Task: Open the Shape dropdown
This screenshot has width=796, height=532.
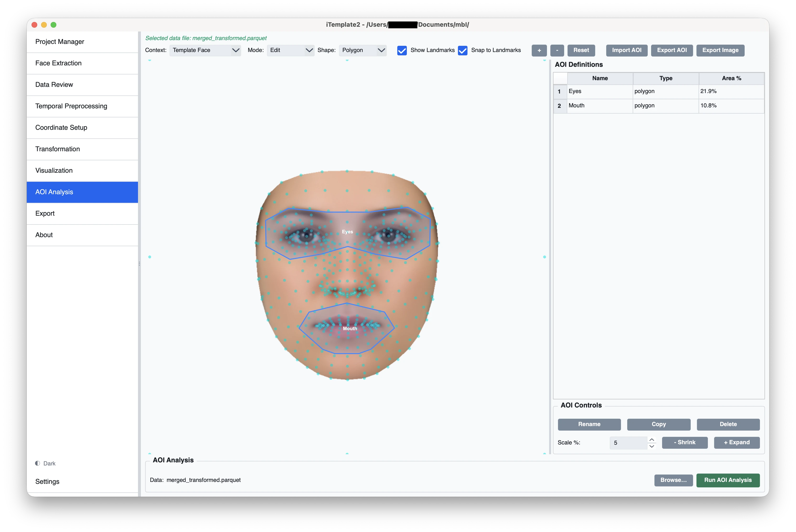Action: point(362,50)
